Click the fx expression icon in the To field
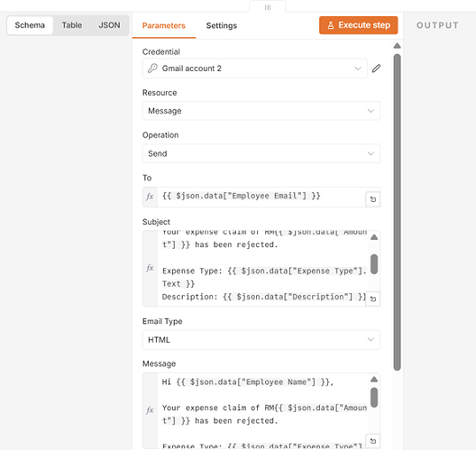Image resolution: width=476 pixels, height=450 pixels. pyautogui.click(x=150, y=197)
